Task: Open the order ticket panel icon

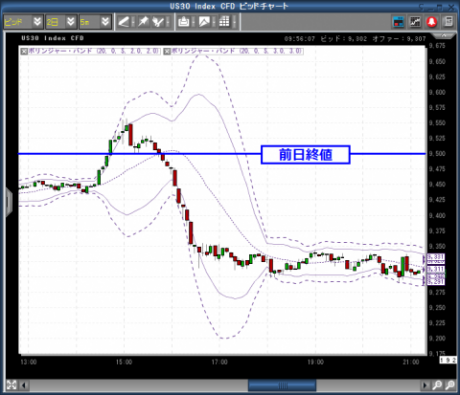Action: click(x=399, y=22)
